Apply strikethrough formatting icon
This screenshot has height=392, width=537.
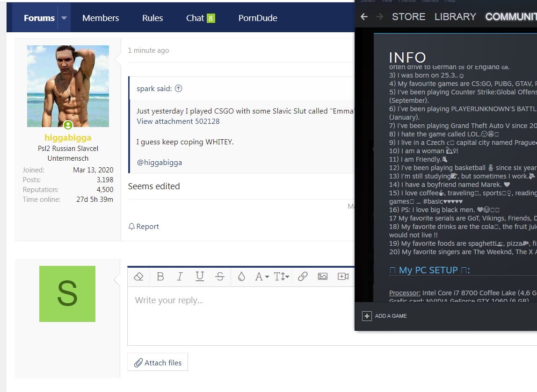tap(220, 277)
